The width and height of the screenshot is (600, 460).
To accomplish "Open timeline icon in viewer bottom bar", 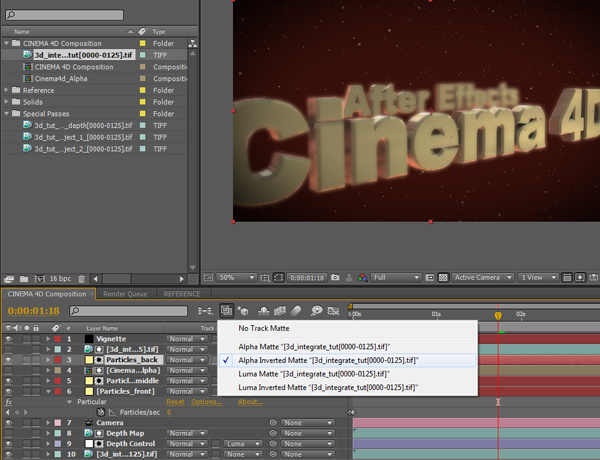I will click(593, 277).
